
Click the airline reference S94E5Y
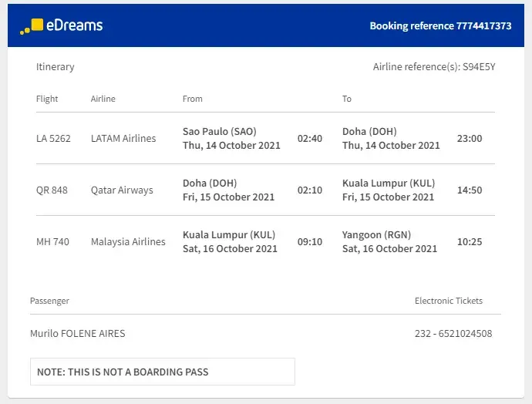tap(479, 67)
